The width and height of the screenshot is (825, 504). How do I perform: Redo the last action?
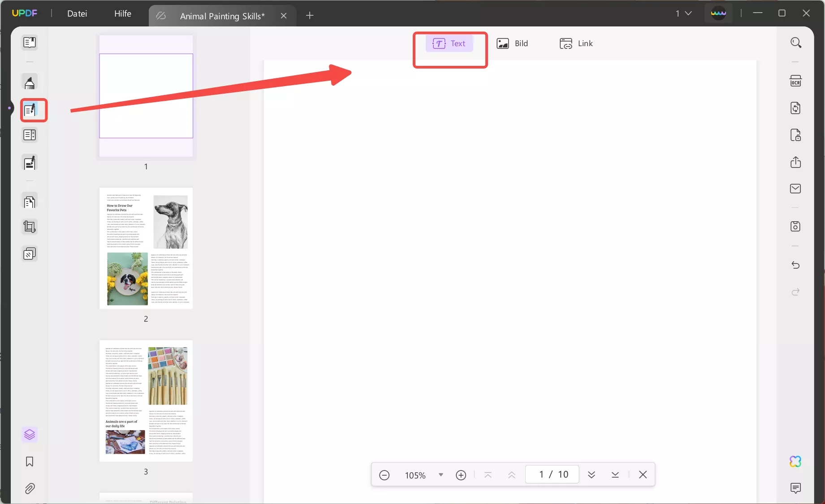796,292
